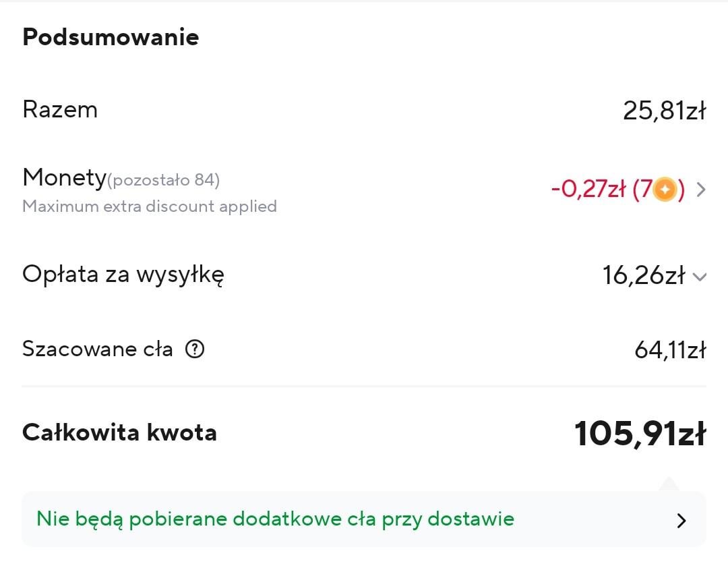
Task: Click the Całkowita kwota label
Action: pos(119,432)
